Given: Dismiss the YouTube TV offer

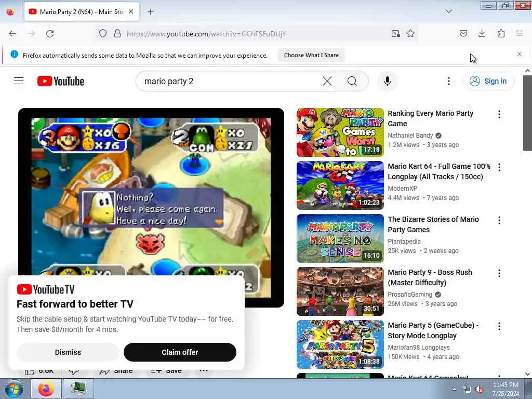Looking at the screenshot, I should pos(68,352).
